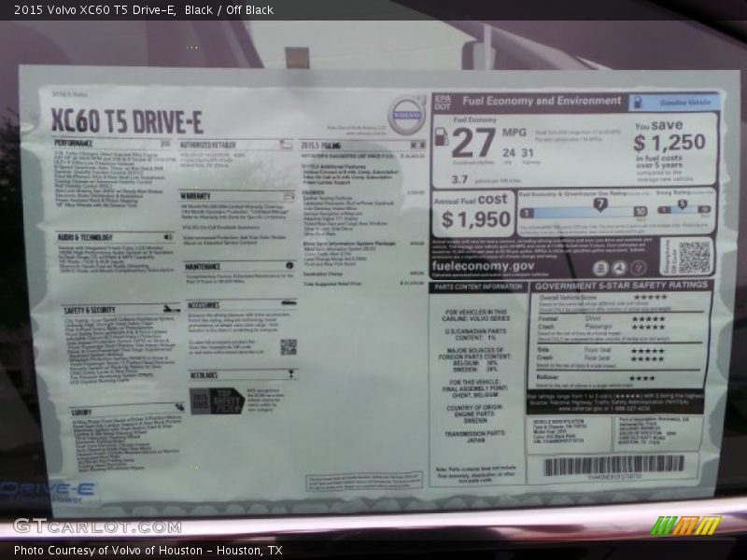Click the 24 city MPG value
This screenshot has width=747, height=560.
pyautogui.click(x=509, y=153)
